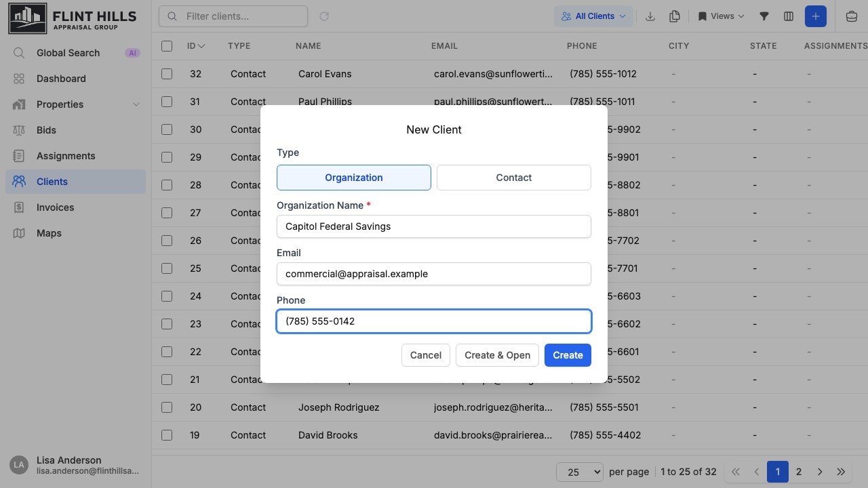Go to previous page arrow
This screenshot has height=488, width=868.
click(x=756, y=472)
